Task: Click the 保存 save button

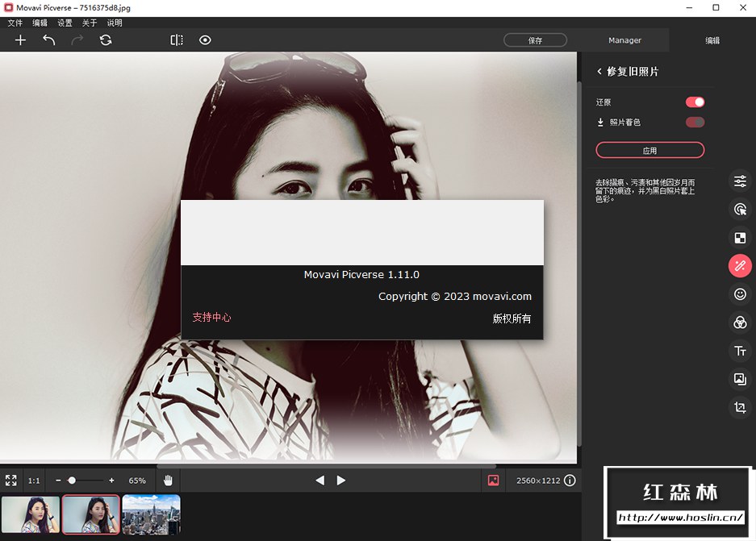Action: pyautogui.click(x=535, y=40)
